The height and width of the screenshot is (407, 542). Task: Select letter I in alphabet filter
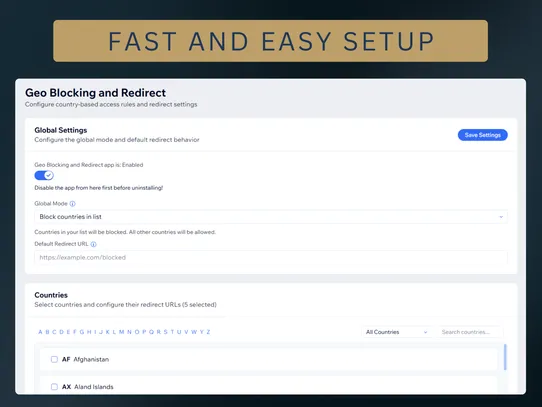click(x=95, y=332)
